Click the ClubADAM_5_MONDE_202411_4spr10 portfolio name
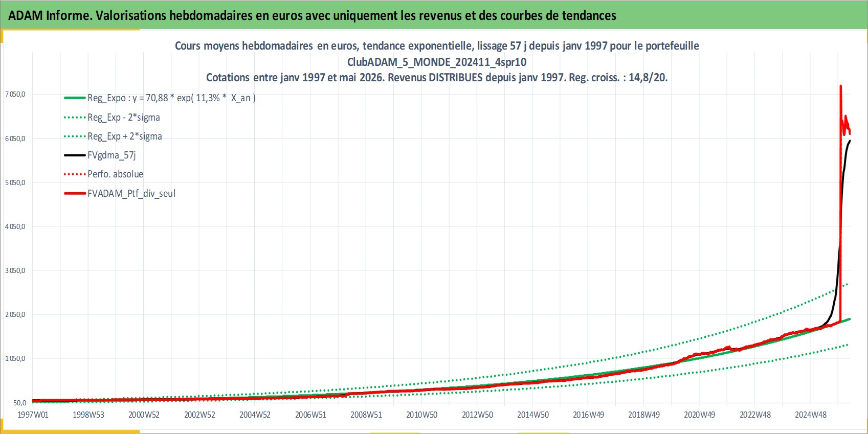Viewport: 868px width, 434px height. coord(437,62)
